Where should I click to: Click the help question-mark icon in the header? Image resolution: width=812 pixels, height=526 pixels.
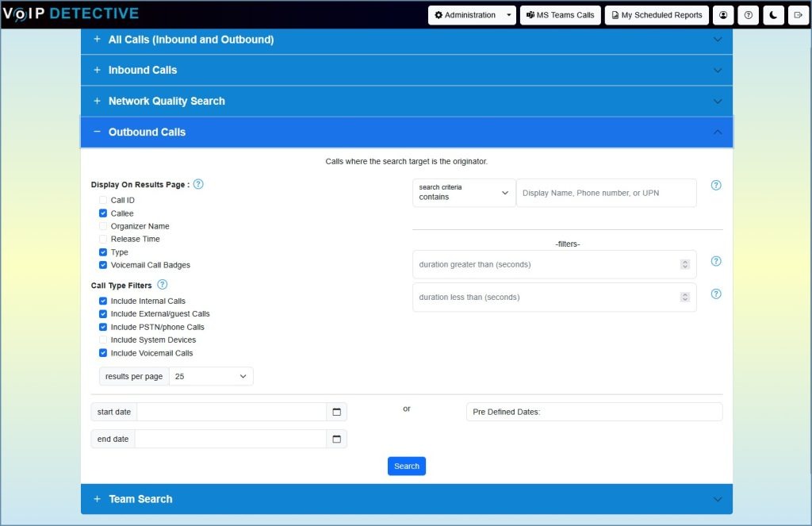point(748,14)
